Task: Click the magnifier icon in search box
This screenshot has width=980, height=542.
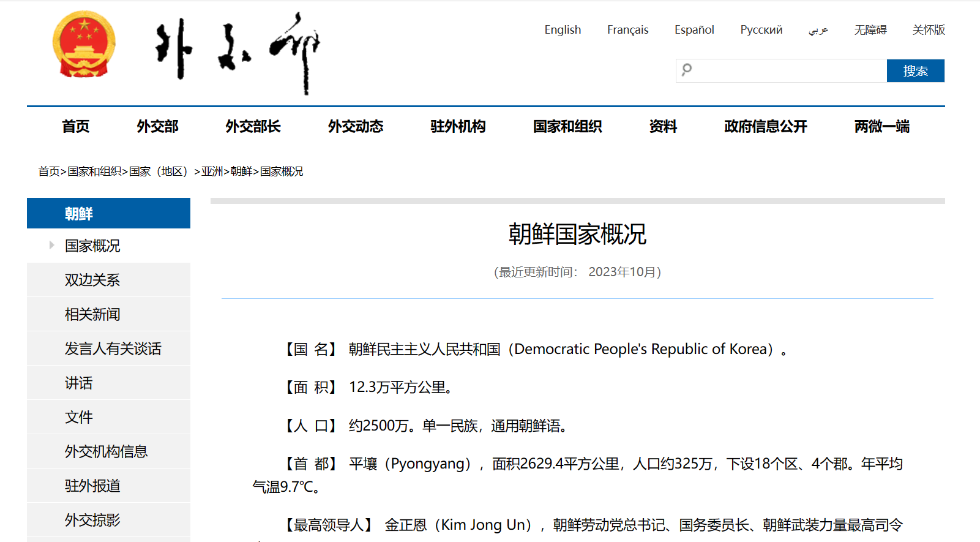Action: tap(687, 70)
